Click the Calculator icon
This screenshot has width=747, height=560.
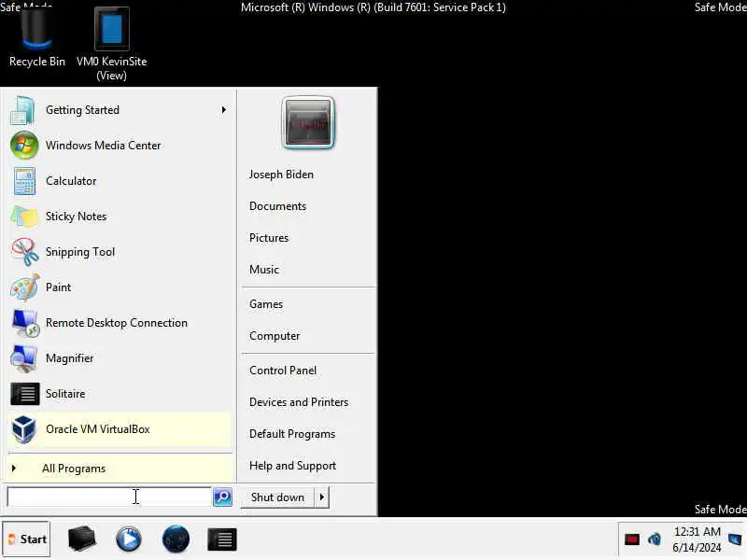(24, 181)
